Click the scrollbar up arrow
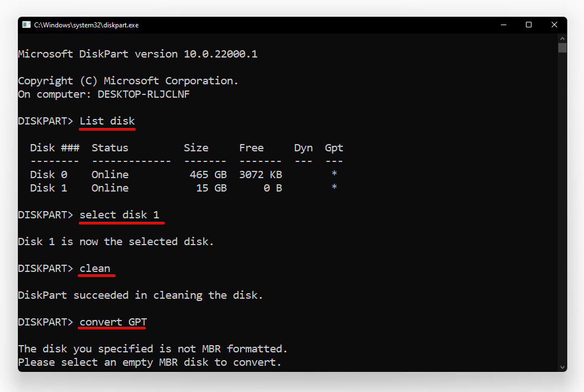Screen dimensions: 584x392 coord(562,38)
